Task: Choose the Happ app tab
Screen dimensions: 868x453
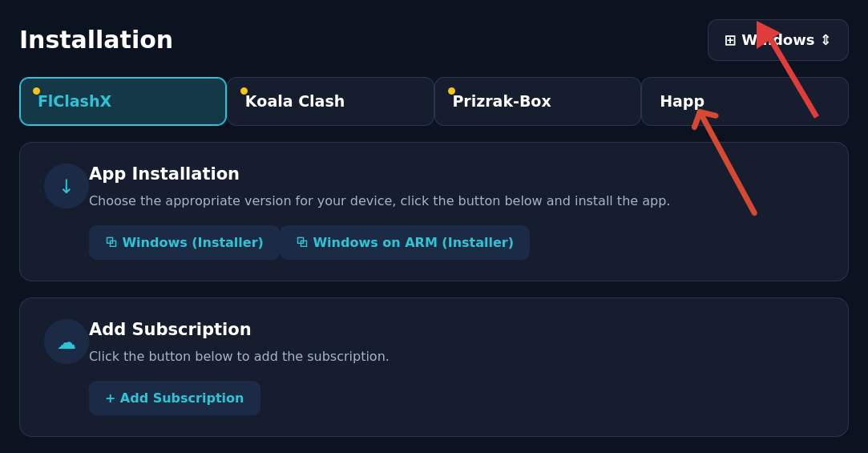Action: pos(745,101)
